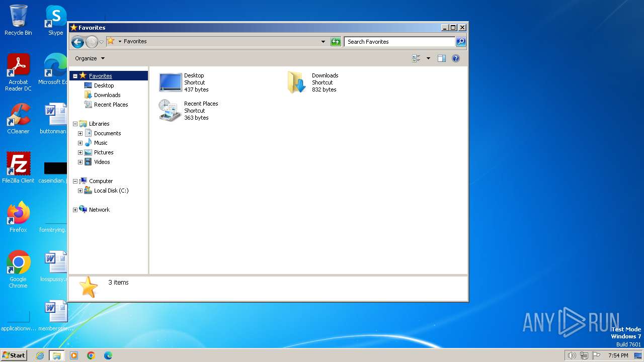Viewport: 644px width, 362px height.
Task: Select Acrobat Reader DC desktop icon
Action: click(18, 72)
